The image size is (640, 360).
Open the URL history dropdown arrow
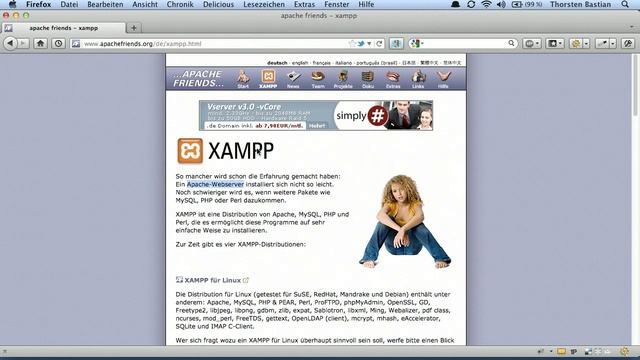[369, 44]
